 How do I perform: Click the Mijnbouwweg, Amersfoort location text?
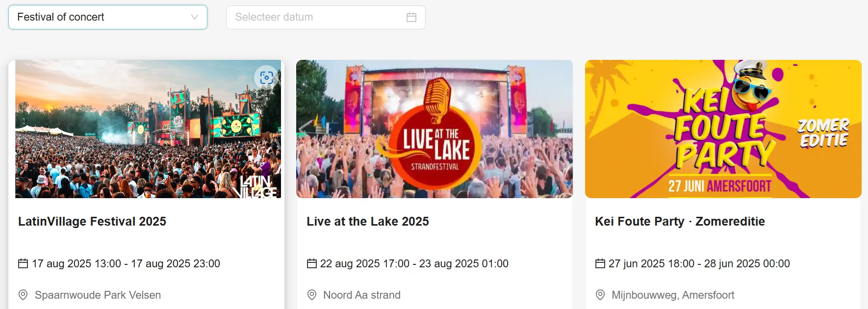673,295
